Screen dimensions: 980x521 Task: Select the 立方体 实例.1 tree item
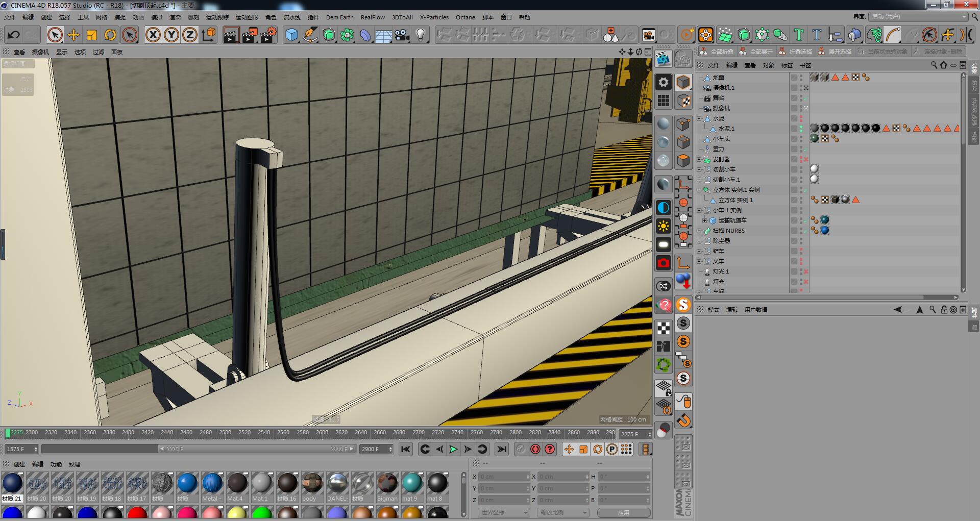click(x=736, y=200)
